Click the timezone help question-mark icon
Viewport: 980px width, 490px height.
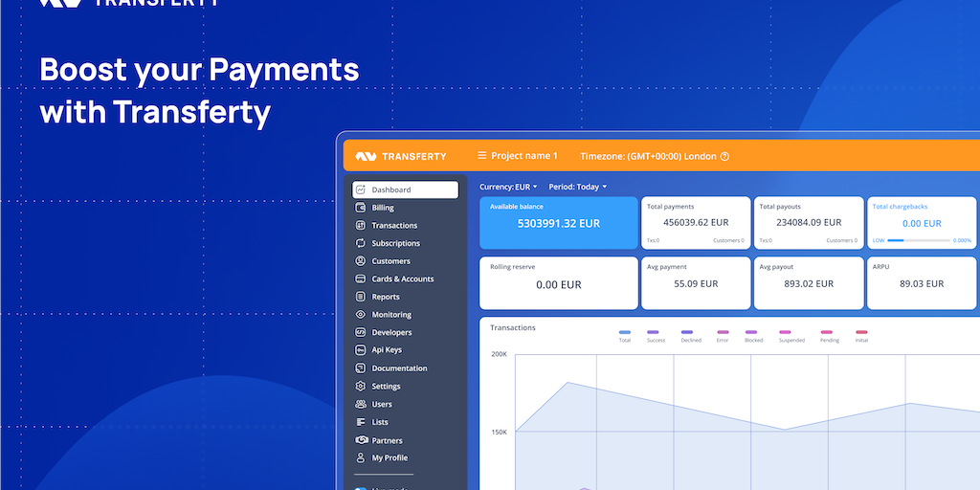pos(724,156)
